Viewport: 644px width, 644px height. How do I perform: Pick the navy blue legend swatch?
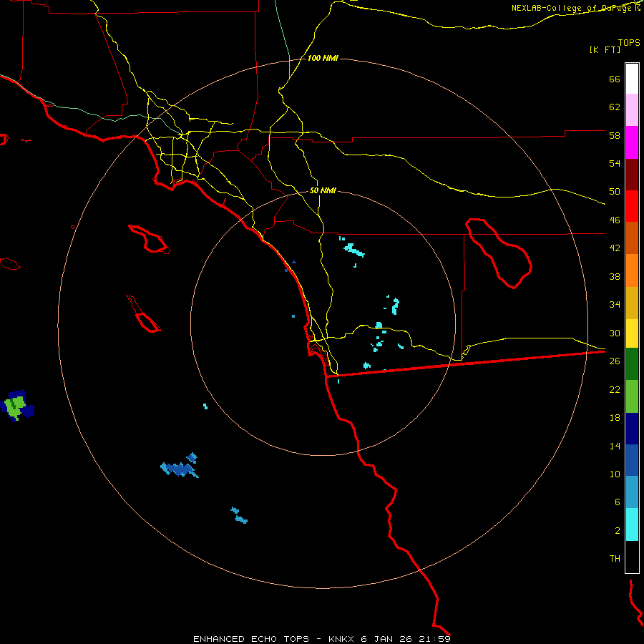pyautogui.click(x=632, y=429)
